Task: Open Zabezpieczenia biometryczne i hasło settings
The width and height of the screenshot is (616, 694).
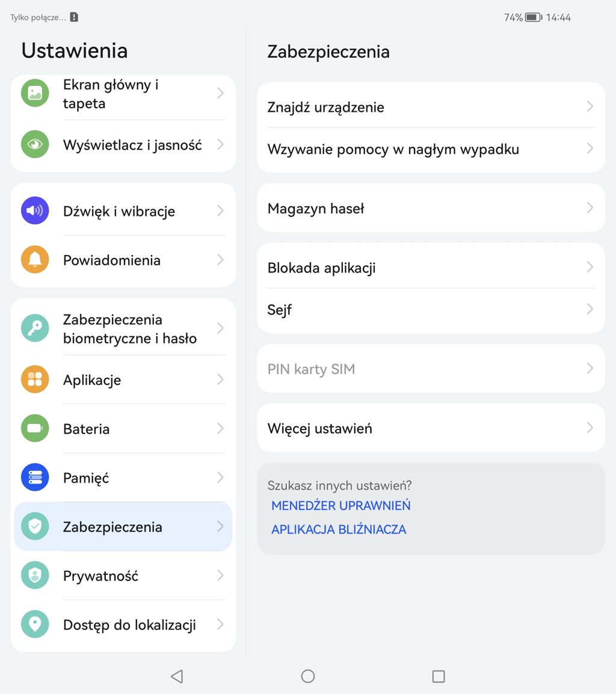Action: pyautogui.click(x=129, y=329)
